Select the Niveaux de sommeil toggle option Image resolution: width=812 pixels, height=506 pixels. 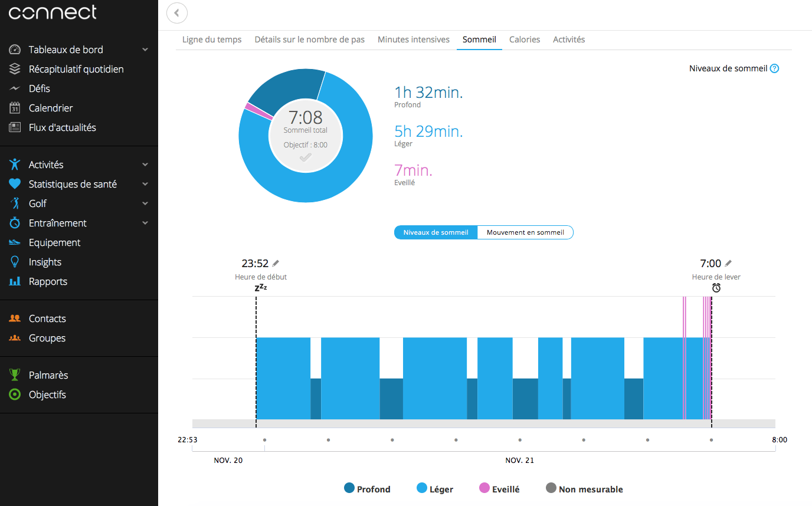436,232
